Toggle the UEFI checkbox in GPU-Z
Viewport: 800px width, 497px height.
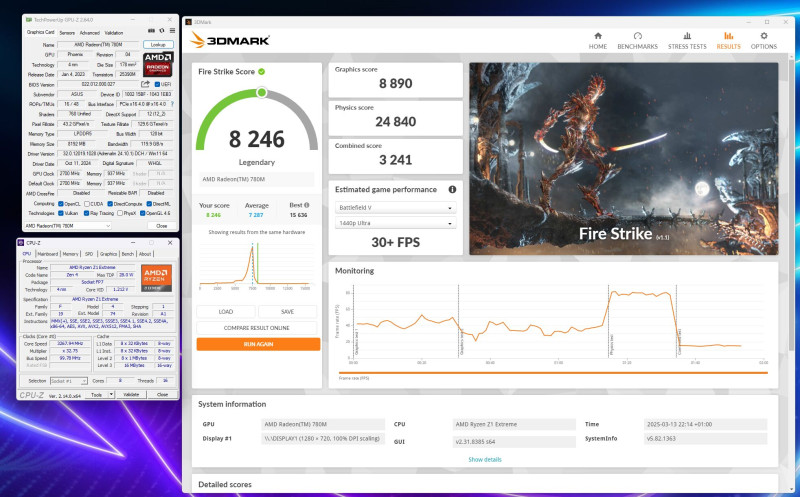point(157,85)
